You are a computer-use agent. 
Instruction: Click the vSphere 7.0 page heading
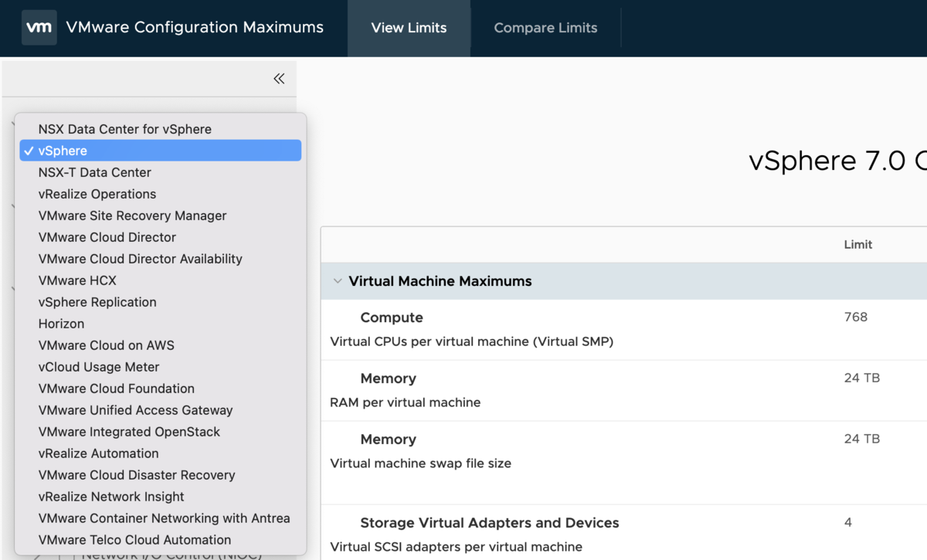(837, 161)
